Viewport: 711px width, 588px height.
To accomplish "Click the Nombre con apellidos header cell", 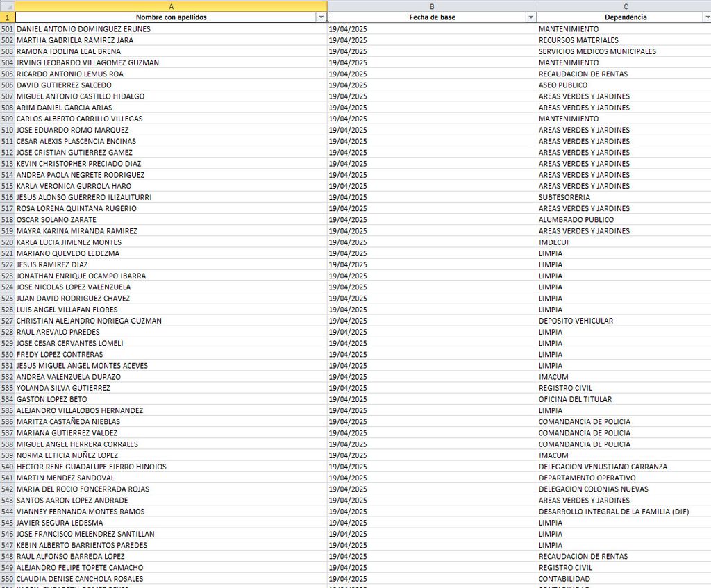I will [171, 17].
